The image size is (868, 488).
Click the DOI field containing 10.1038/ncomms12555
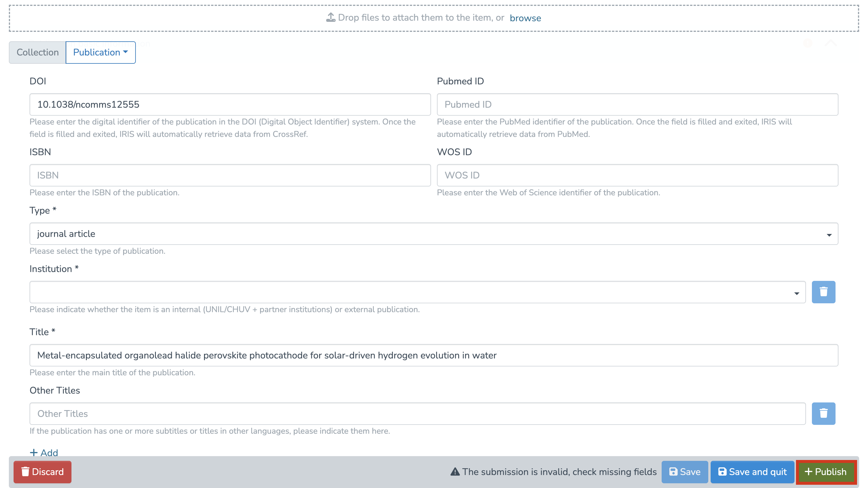[230, 104]
